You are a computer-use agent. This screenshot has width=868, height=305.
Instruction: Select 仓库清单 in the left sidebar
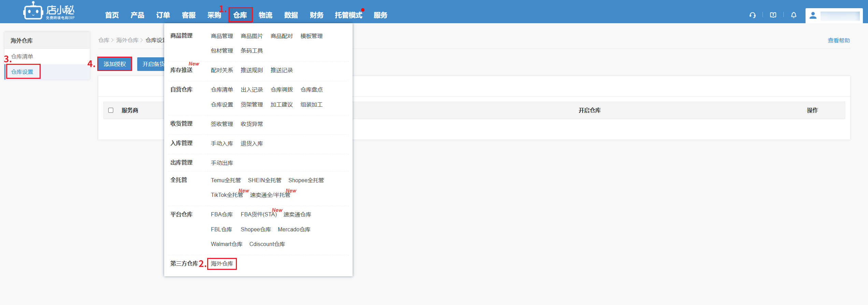22,57
